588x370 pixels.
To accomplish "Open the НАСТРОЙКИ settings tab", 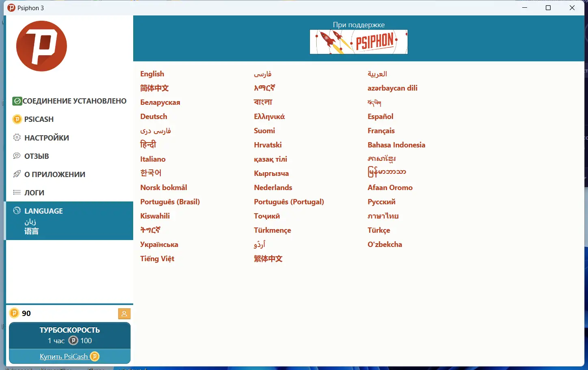I will coord(69,138).
